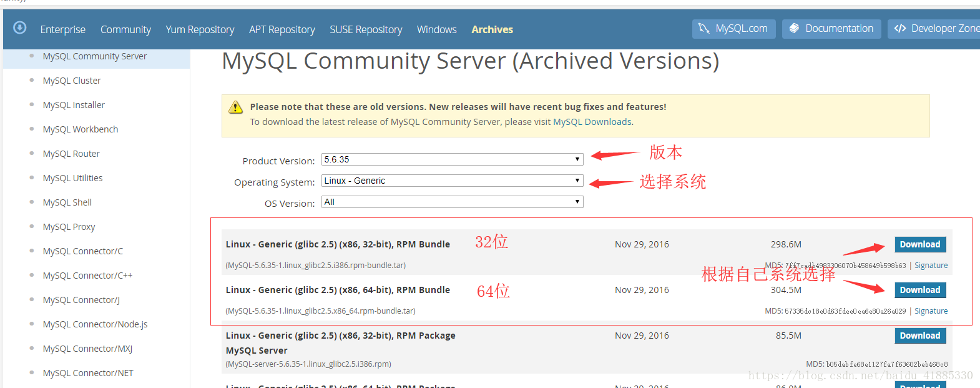The width and height of the screenshot is (980, 388).
Task: Click the download circle icon in navbar
Action: pos(20,27)
